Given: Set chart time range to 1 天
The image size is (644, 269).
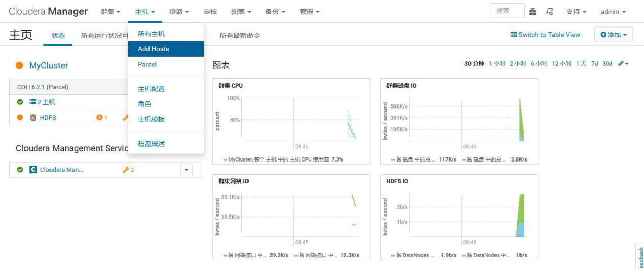Looking at the screenshot, I should (582, 64).
